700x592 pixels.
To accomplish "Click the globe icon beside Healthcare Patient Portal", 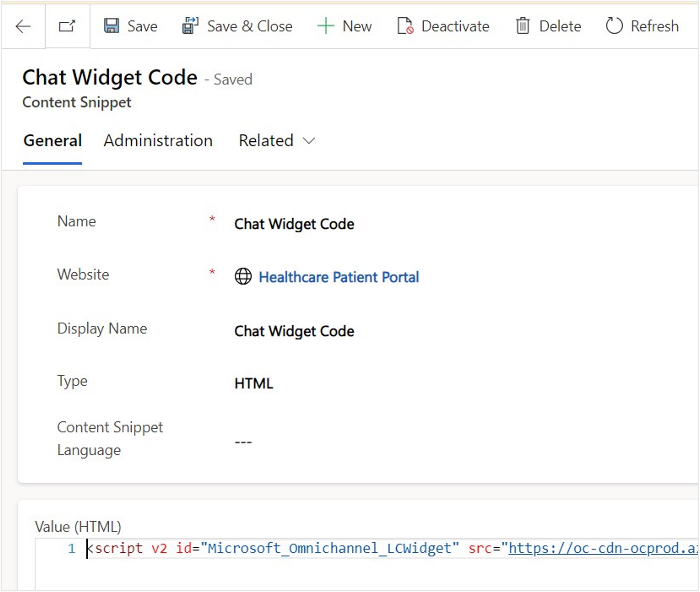I will [243, 277].
